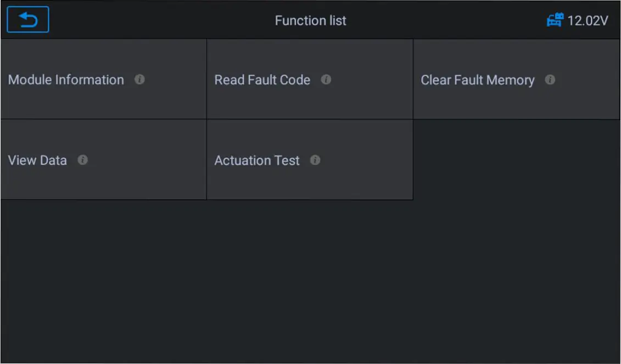This screenshot has width=621, height=364.
Task: Click the blank area below the function tiles
Action: [x=311, y=281]
